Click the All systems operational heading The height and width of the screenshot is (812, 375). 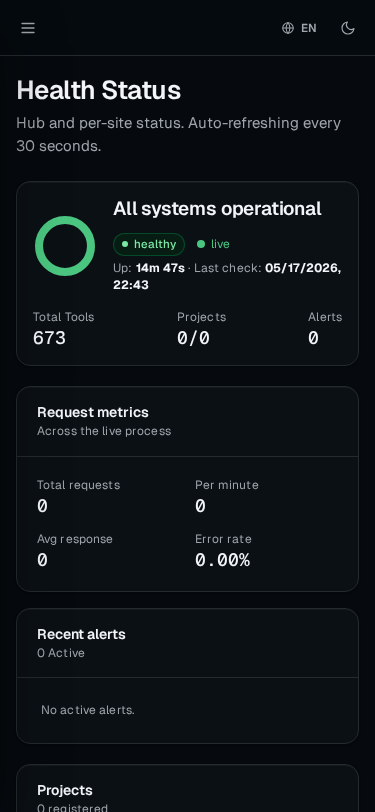217,209
